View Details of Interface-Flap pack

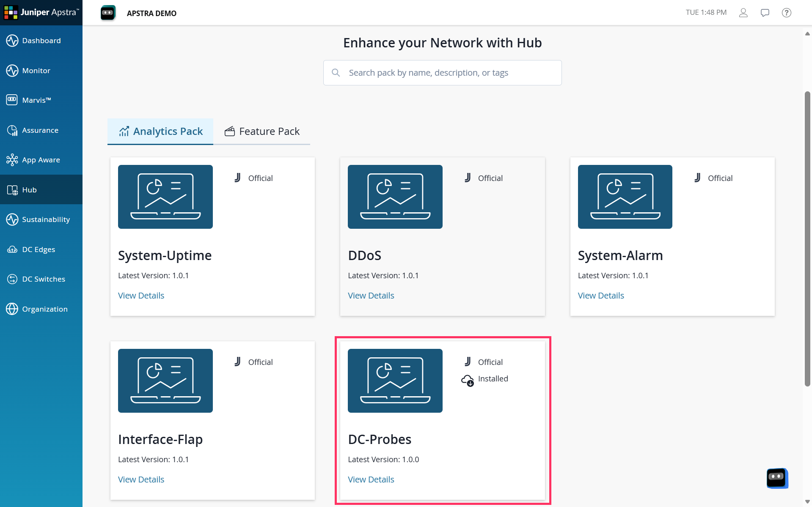(141, 480)
